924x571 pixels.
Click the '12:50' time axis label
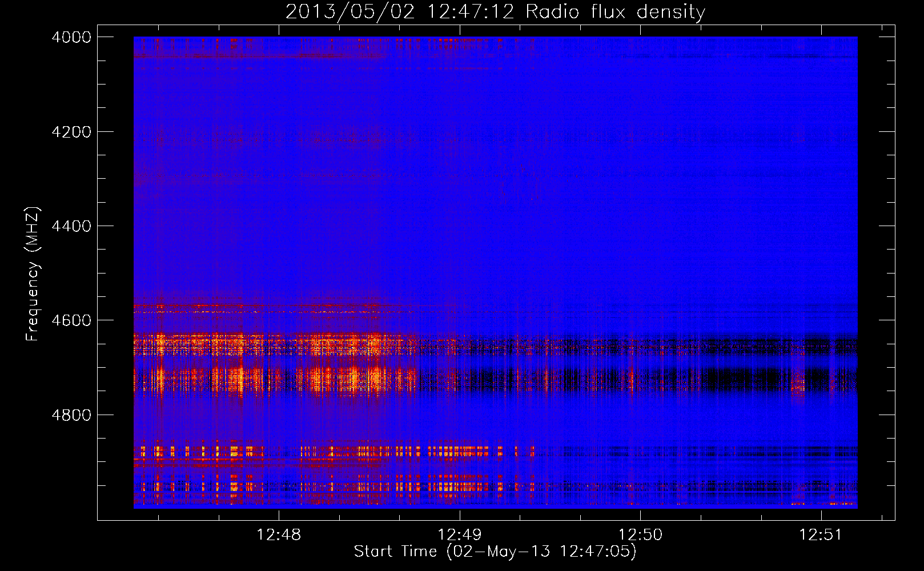641,534
